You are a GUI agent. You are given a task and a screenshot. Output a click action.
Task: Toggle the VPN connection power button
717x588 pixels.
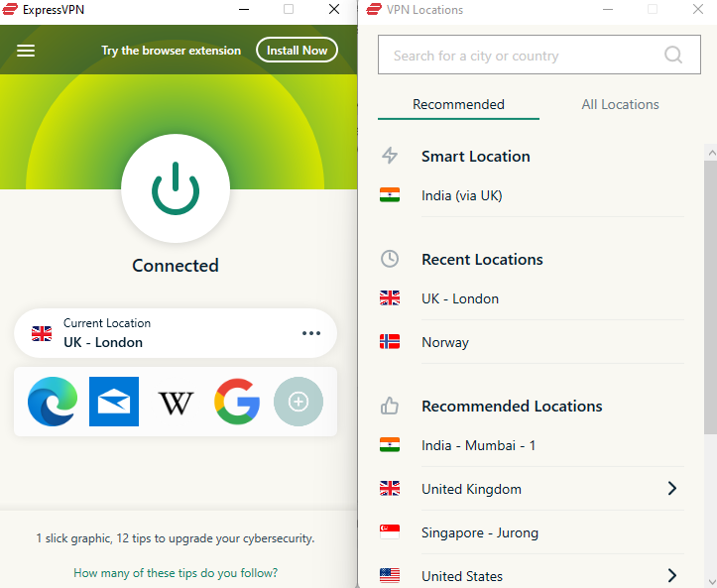pyautogui.click(x=176, y=188)
